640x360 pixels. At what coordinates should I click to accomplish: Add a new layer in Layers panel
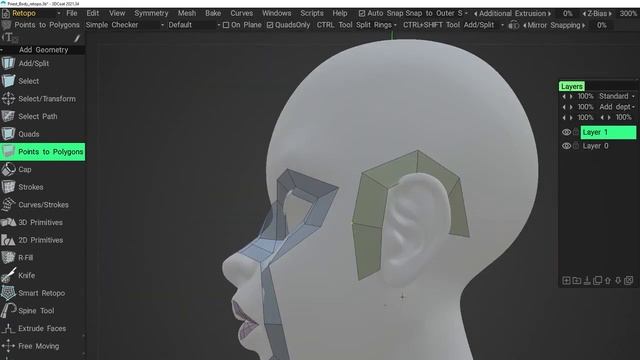coord(566,280)
